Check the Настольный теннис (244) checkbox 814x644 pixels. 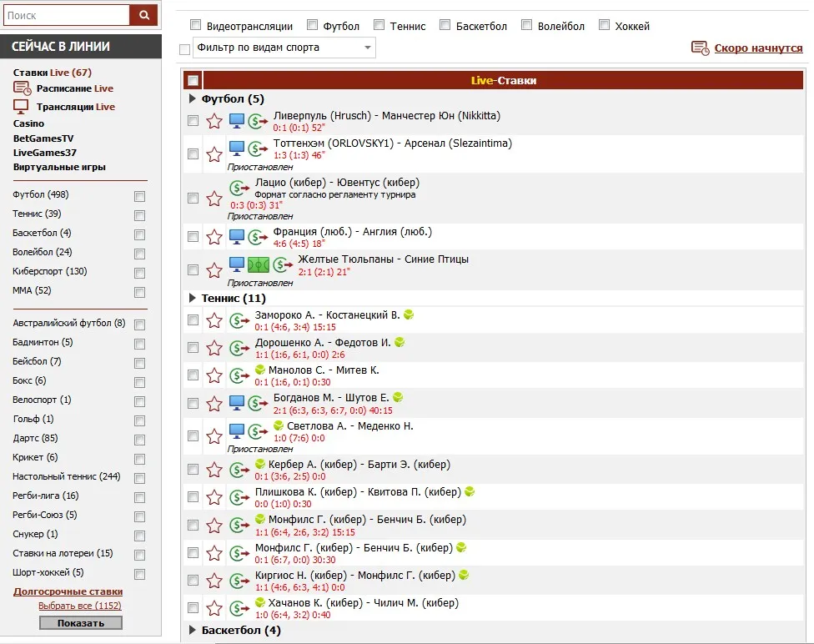(x=139, y=478)
